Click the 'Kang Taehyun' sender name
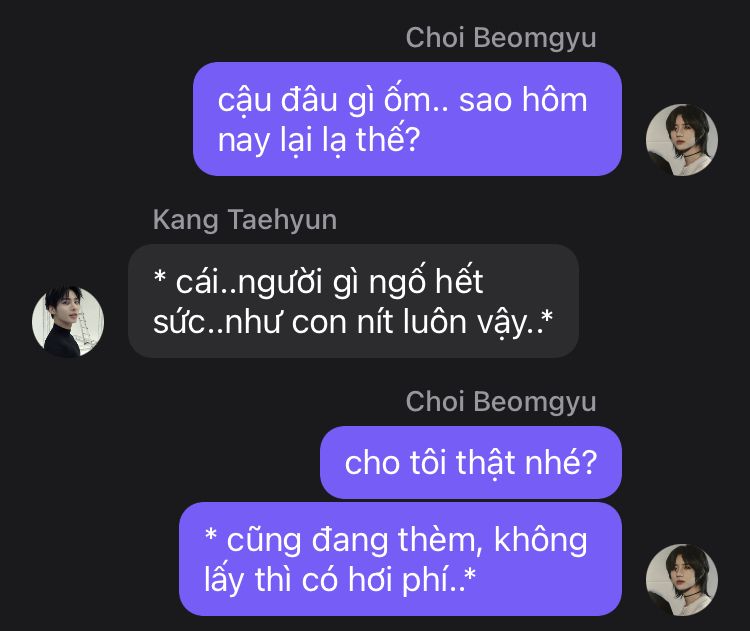Image resolution: width=750 pixels, height=631 pixels. 245,220
